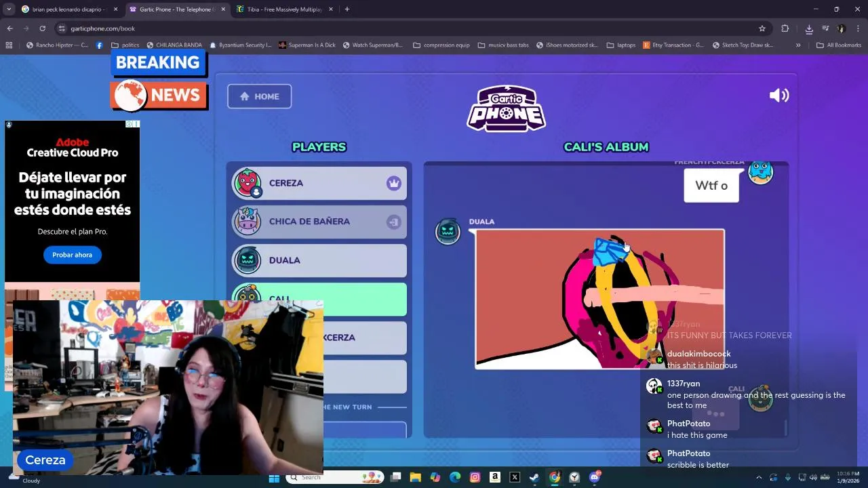
Task: Open the browser downloads icon
Action: tap(809, 28)
